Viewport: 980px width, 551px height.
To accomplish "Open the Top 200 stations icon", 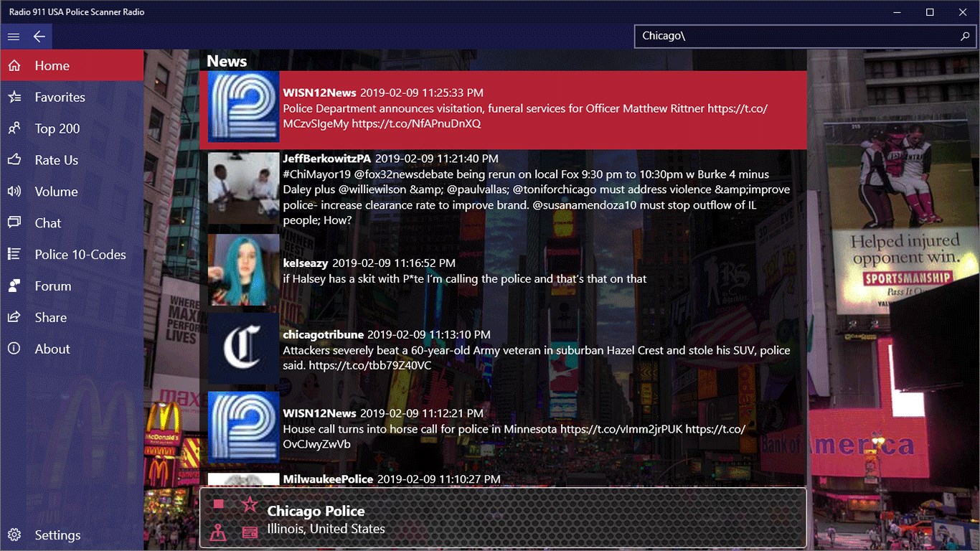I will 14,129.
